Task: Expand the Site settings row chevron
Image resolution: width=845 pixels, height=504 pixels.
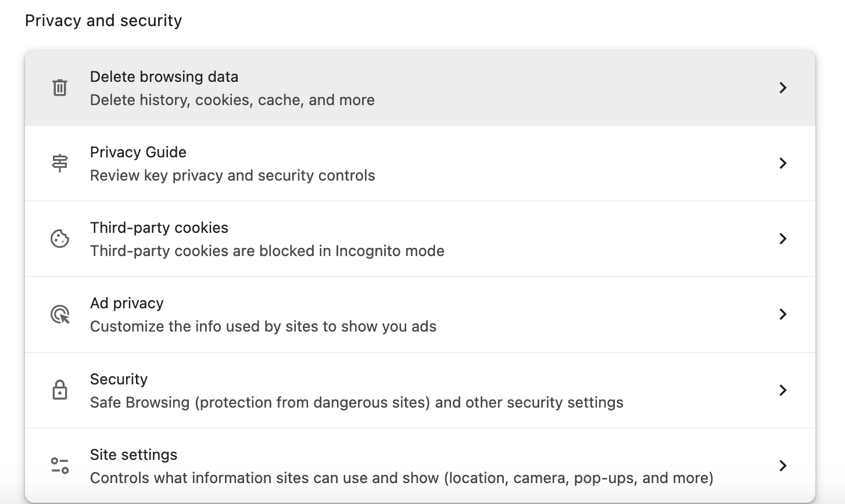Action: tap(783, 465)
